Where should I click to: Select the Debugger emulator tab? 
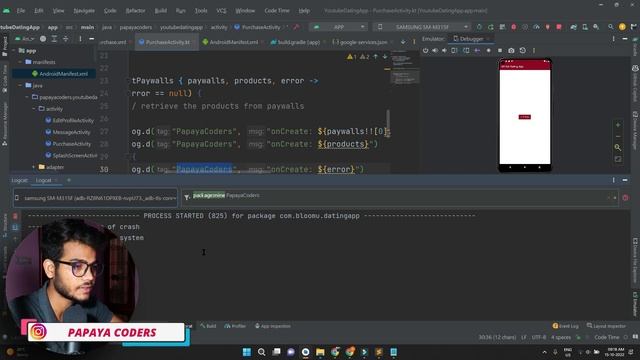click(x=471, y=39)
